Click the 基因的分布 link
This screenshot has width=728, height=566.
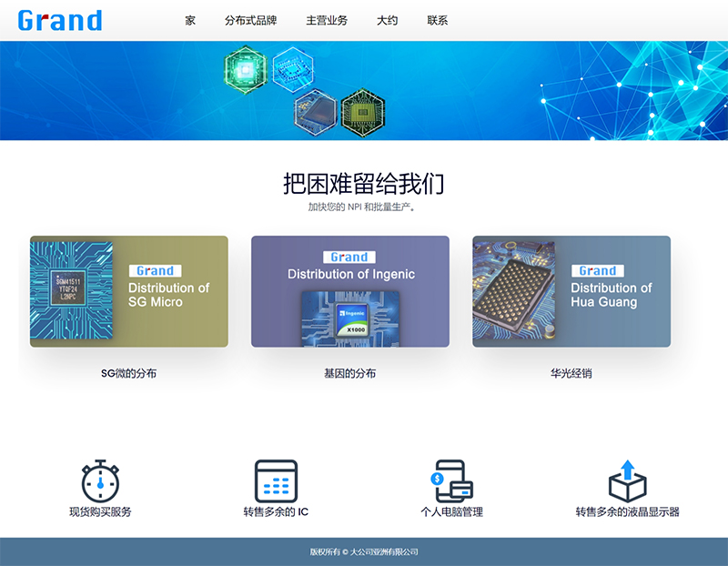pyautogui.click(x=350, y=373)
